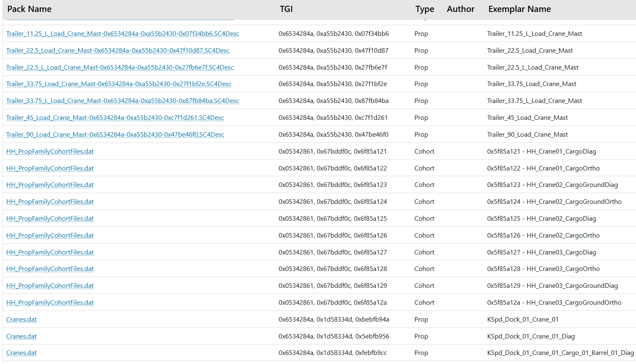Open HH_PropFamilyCohortFiles.dat link in HH_Crane02_CargoDiag row
Image resolution: width=636 pixels, height=364 pixels.
50,219
